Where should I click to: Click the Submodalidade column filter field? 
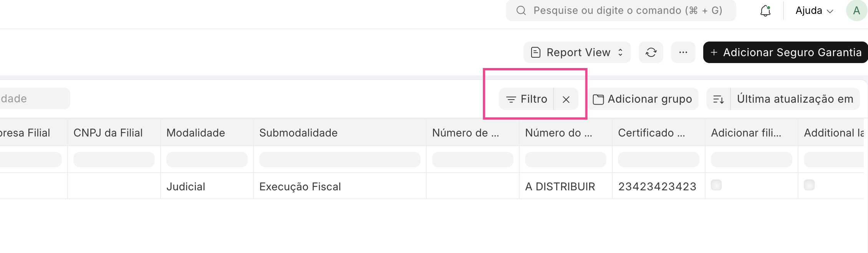pos(340,160)
